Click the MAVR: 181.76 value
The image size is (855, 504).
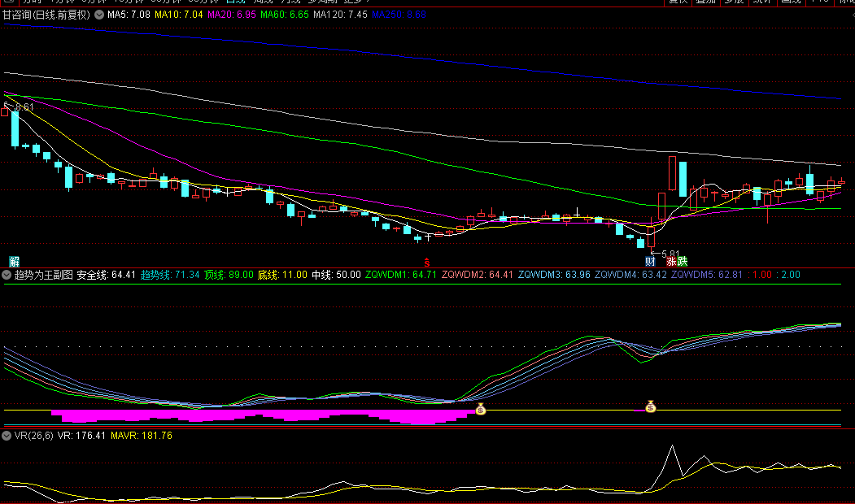(x=142, y=436)
